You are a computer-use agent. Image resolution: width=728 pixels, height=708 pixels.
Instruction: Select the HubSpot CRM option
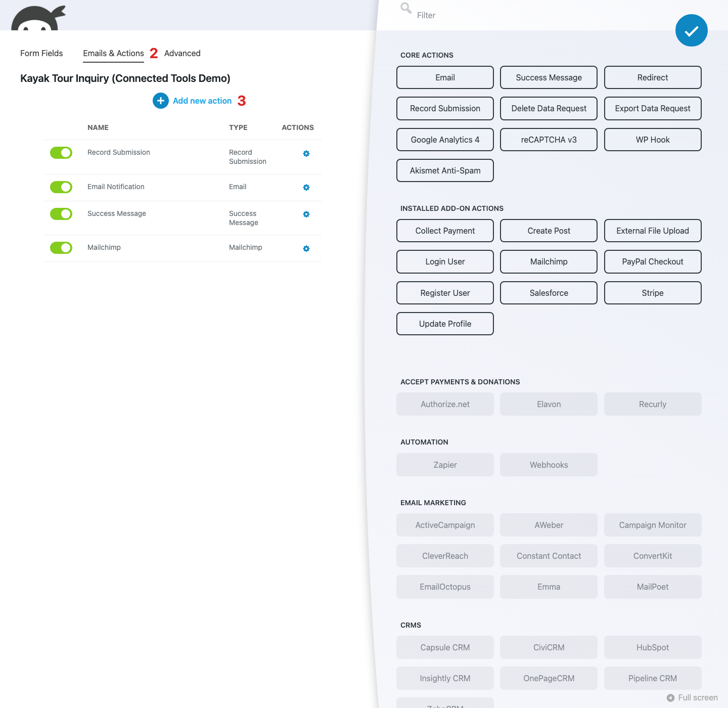tap(653, 647)
